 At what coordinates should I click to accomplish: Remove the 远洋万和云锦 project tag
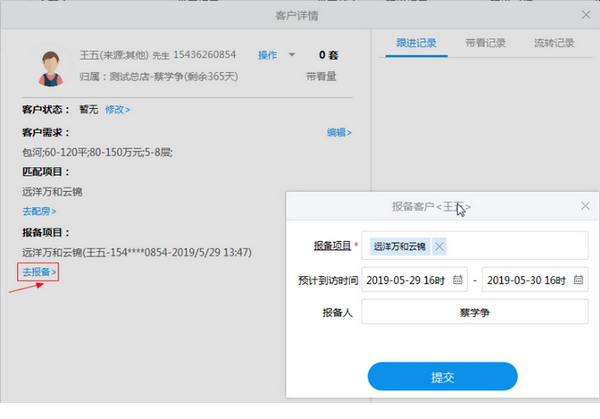pos(439,246)
